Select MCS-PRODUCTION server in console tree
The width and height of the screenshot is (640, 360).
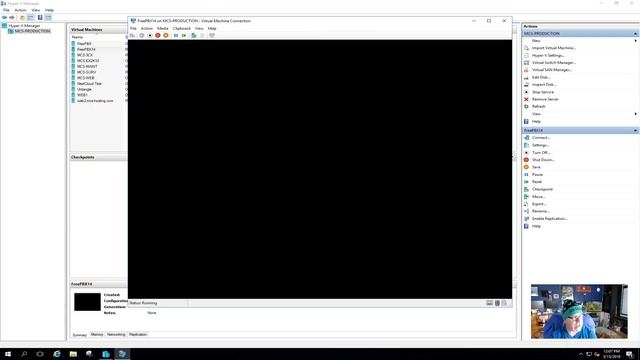(x=32, y=31)
